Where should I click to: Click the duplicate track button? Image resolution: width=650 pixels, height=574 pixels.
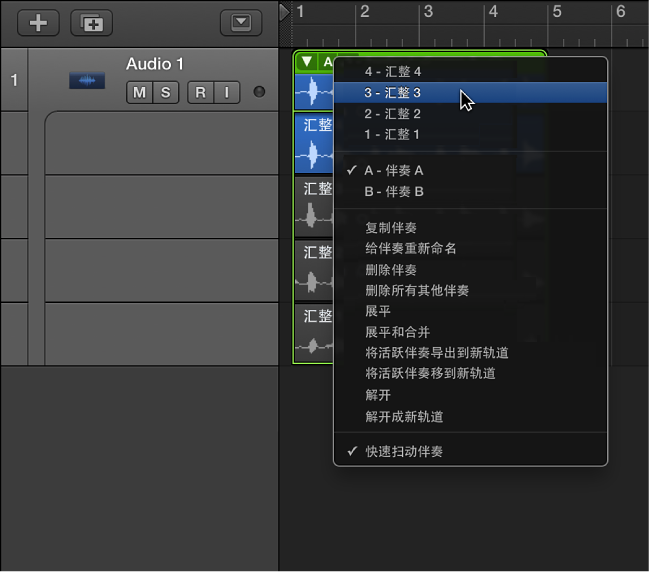pos(91,22)
